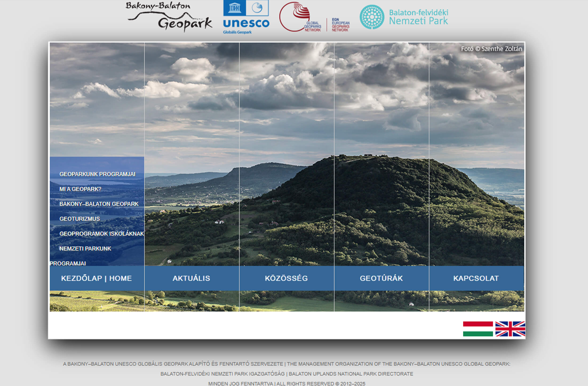Go to the Kapcsolat page
The image size is (588, 386).
476,278
